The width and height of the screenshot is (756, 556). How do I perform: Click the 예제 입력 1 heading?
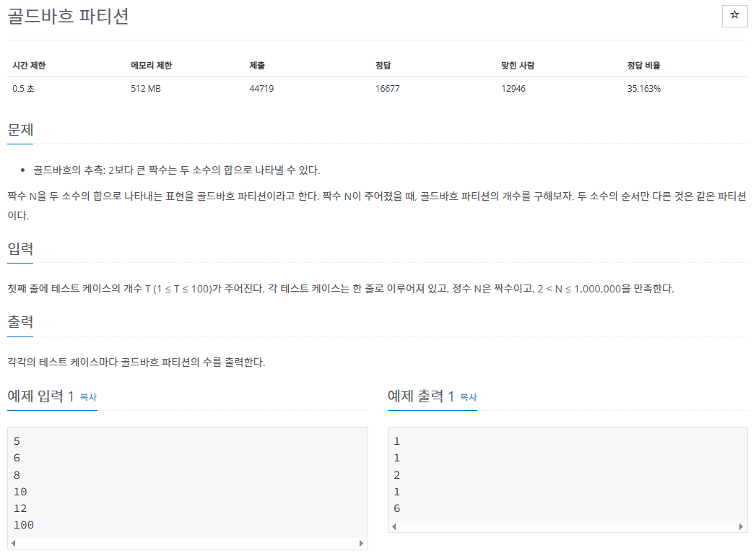(x=40, y=396)
